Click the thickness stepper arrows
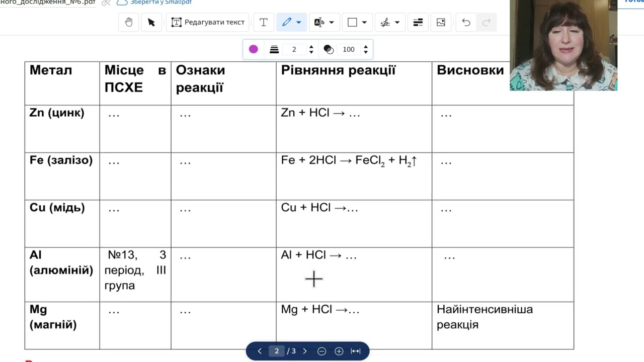The image size is (644, 362). (311, 49)
